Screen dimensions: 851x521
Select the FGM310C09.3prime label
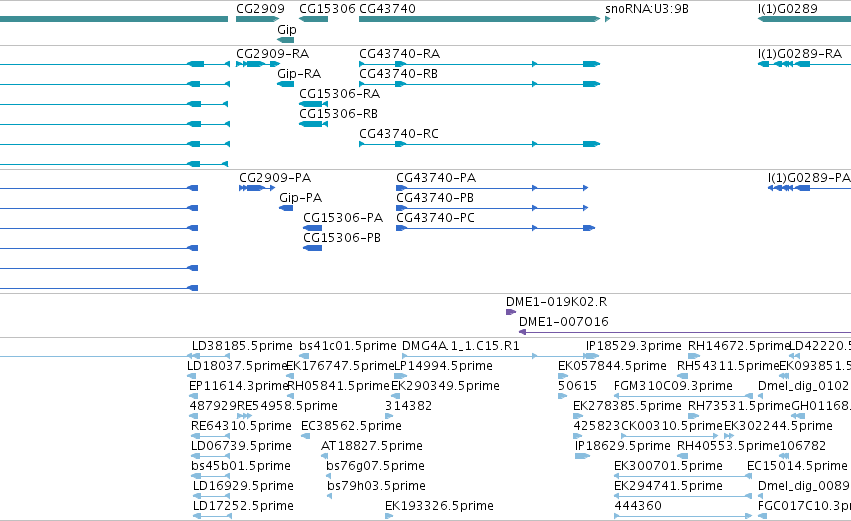673,386
